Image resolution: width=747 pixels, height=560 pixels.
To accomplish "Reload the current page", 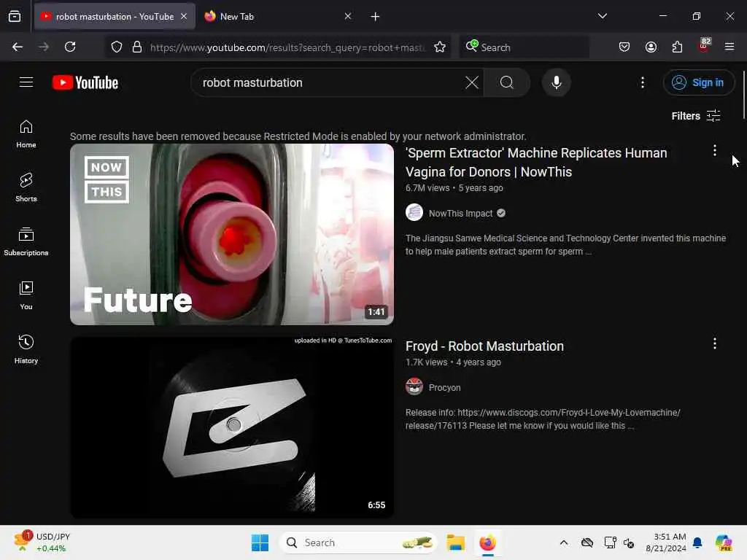I will point(70,47).
